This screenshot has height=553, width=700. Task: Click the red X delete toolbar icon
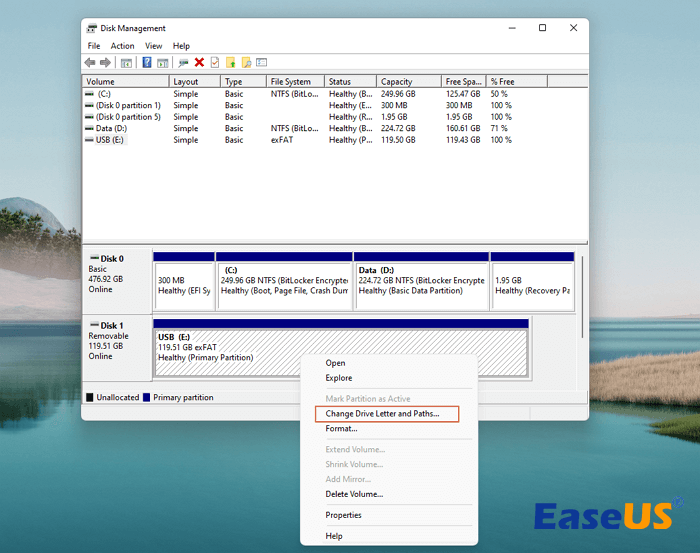pos(199,62)
